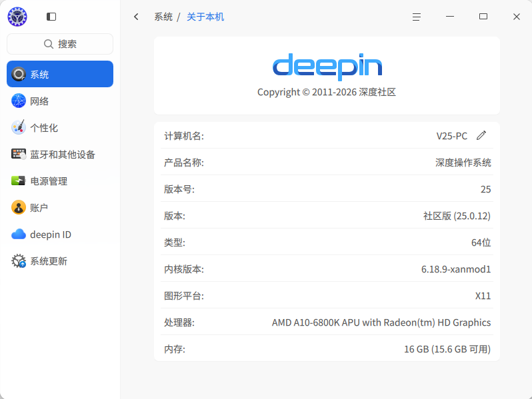This screenshot has width=532, height=399.
Task: Click the search magnifier icon
Action: pyautogui.click(x=49, y=44)
